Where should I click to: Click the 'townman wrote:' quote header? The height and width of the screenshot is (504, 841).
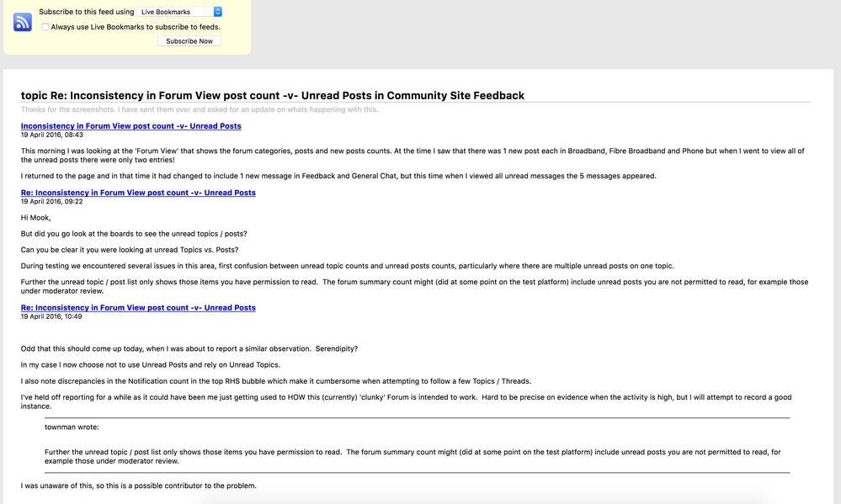tap(72, 427)
